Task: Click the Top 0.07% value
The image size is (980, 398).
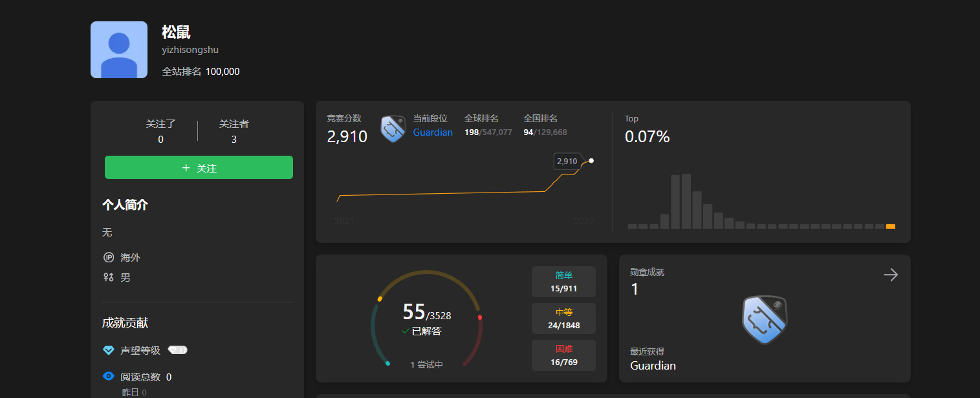Action: click(647, 136)
